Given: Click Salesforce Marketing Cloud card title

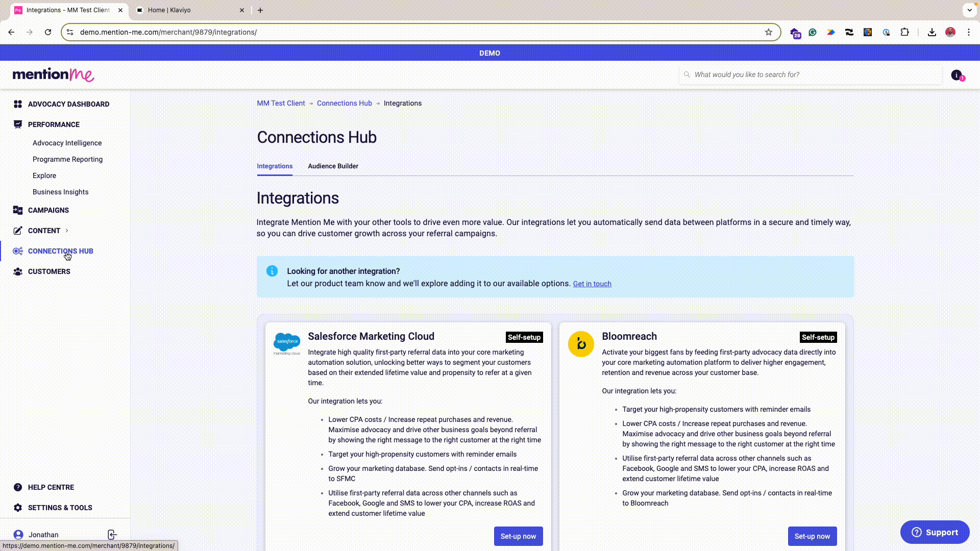Looking at the screenshot, I should pos(371,336).
